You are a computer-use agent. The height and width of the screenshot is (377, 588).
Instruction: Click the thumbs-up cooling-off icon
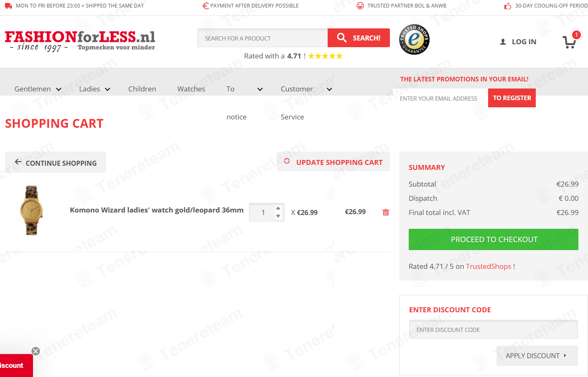(508, 6)
